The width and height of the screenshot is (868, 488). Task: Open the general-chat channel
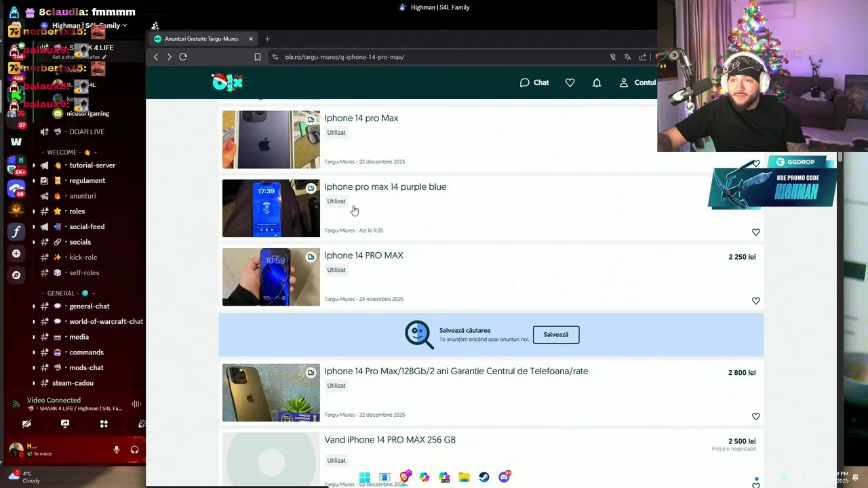tap(90, 306)
